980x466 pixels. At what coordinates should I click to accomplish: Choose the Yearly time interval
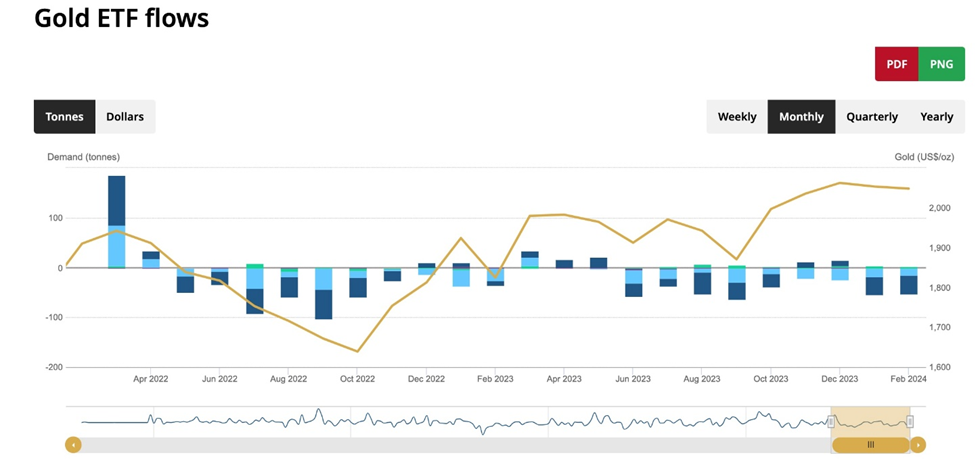tap(936, 117)
